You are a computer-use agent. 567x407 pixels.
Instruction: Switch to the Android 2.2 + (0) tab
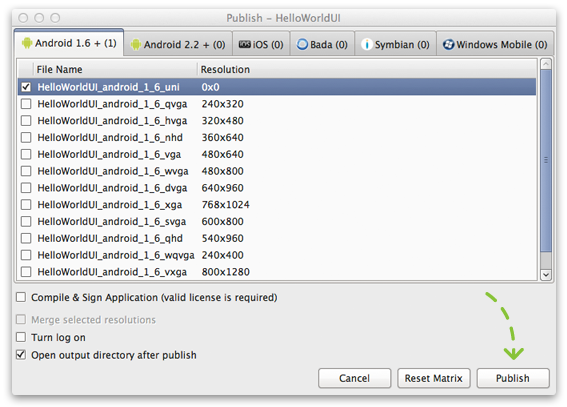coord(178,44)
